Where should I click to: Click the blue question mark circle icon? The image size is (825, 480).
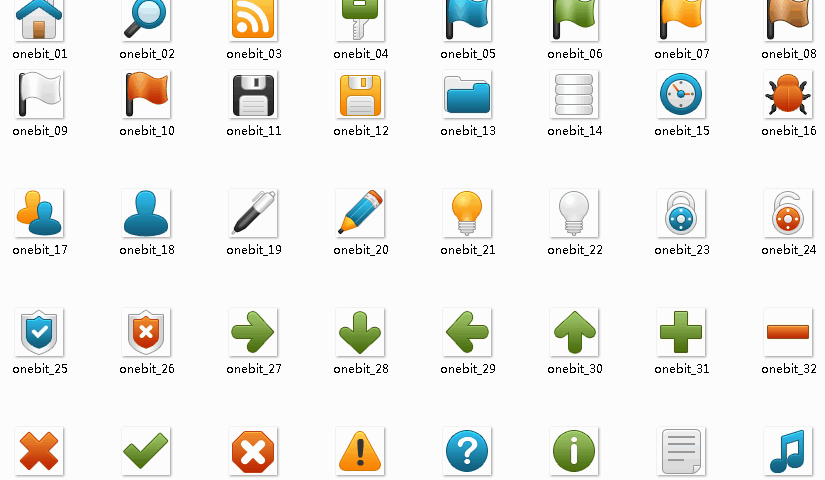click(467, 451)
